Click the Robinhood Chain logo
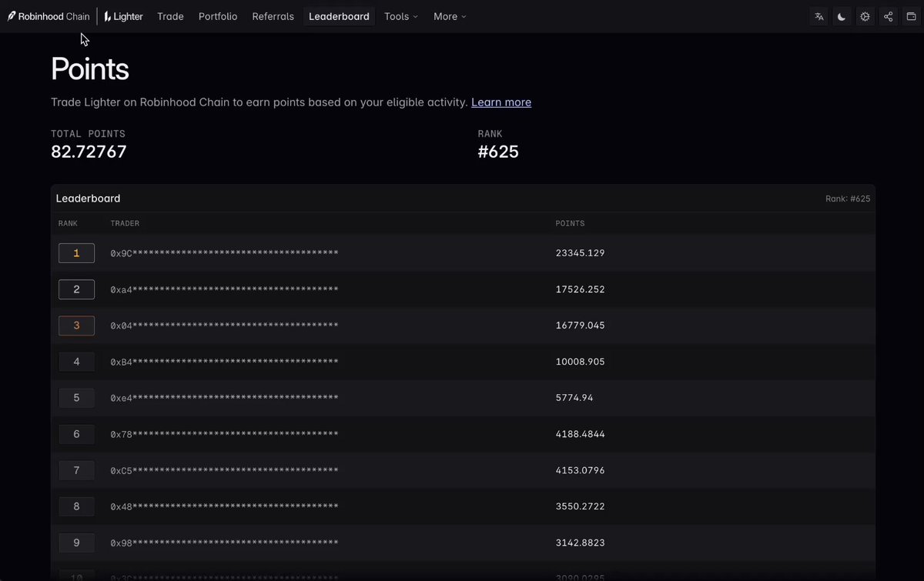The image size is (924, 581). pyautogui.click(x=49, y=16)
